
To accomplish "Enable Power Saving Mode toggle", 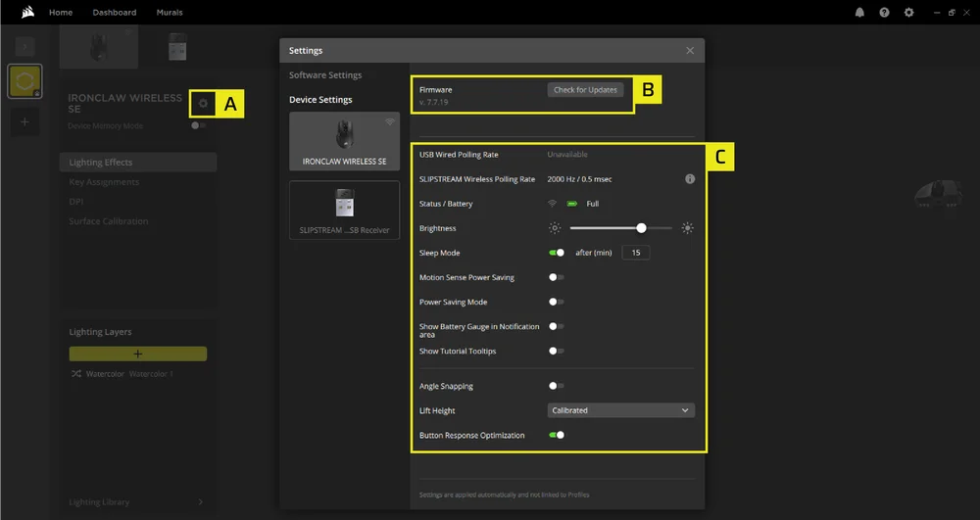I will point(557,303).
